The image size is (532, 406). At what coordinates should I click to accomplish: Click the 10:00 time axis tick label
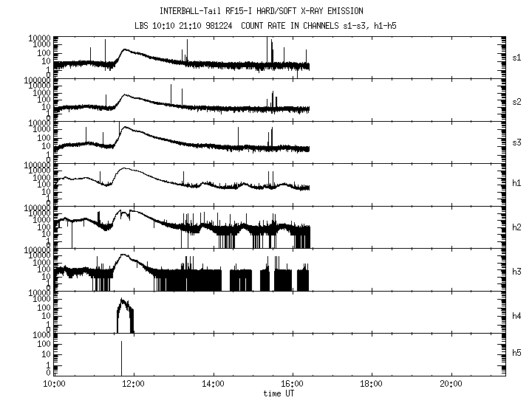(x=54, y=384)
